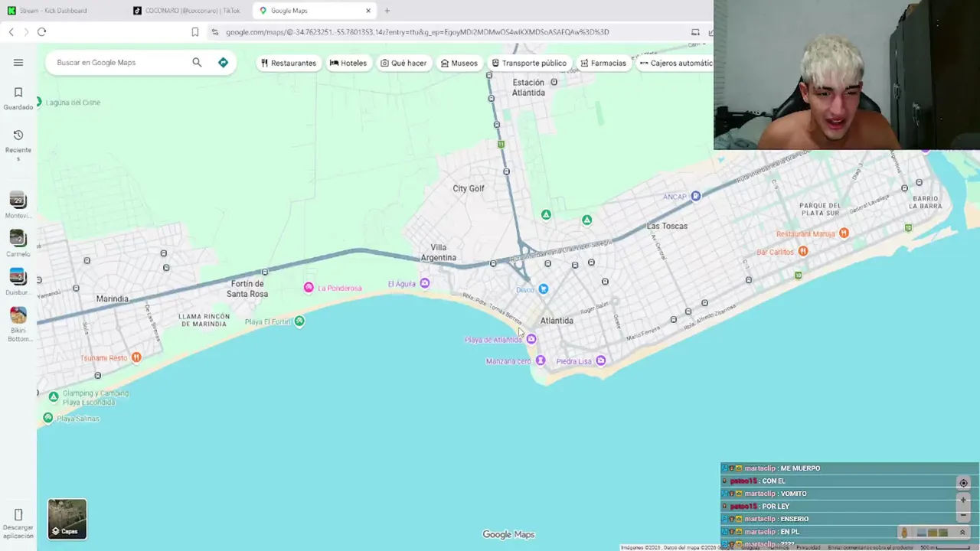Zoom out with the minus button
The height and width of the screenshot is (551, 980).
pyautogui.click(x=964, y=515)
